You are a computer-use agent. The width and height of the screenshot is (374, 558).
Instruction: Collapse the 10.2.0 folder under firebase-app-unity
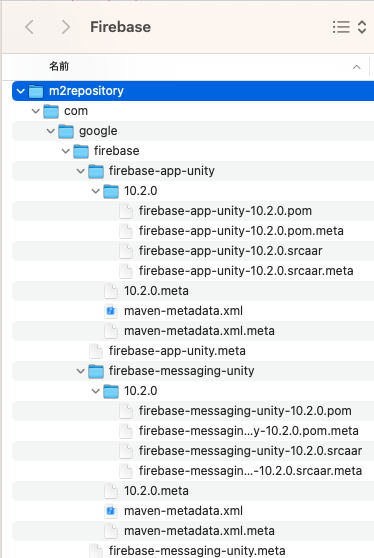point(95,191)
